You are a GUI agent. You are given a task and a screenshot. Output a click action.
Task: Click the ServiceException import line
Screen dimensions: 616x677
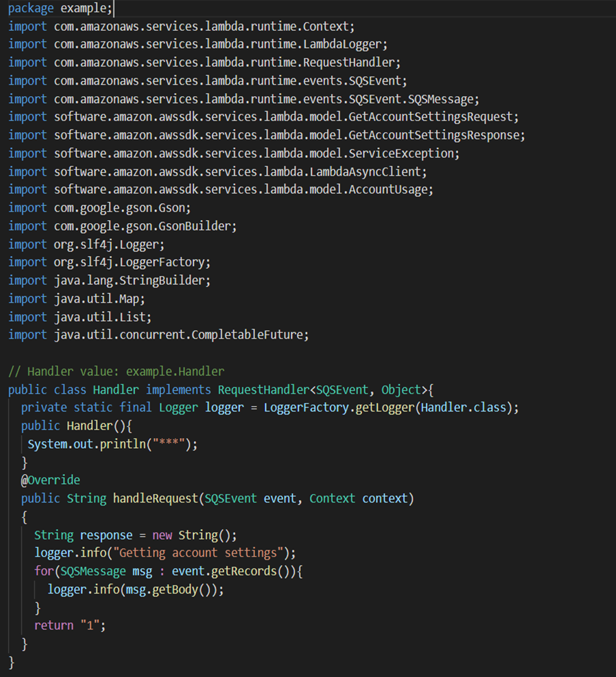234,153
